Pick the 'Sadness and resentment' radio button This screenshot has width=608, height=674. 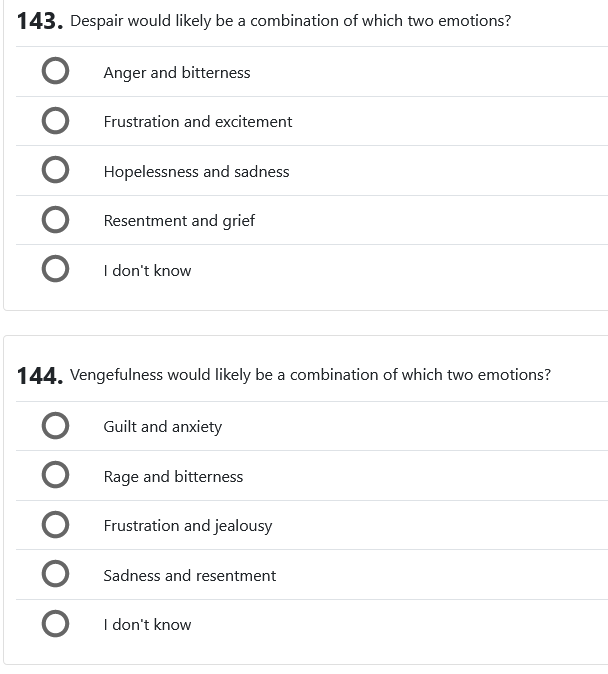pyautogui.click(x=56, y=575)
